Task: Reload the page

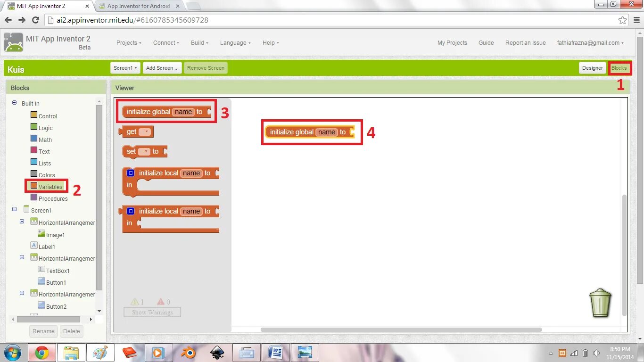Action: [35, 20]
